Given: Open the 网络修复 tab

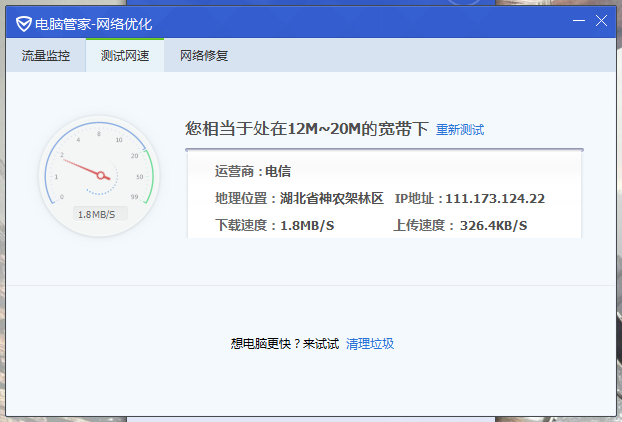Looking at the screenshot, I should click(204, 56).
